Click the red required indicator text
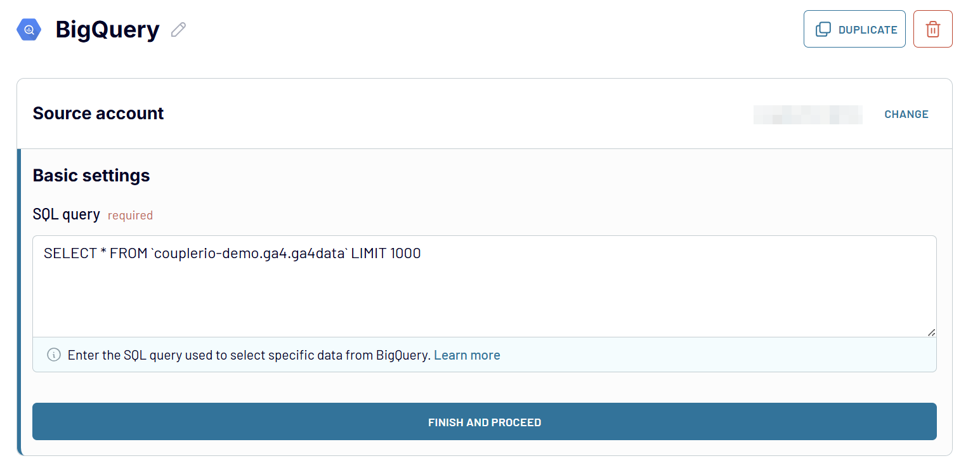 click(130, 216)
